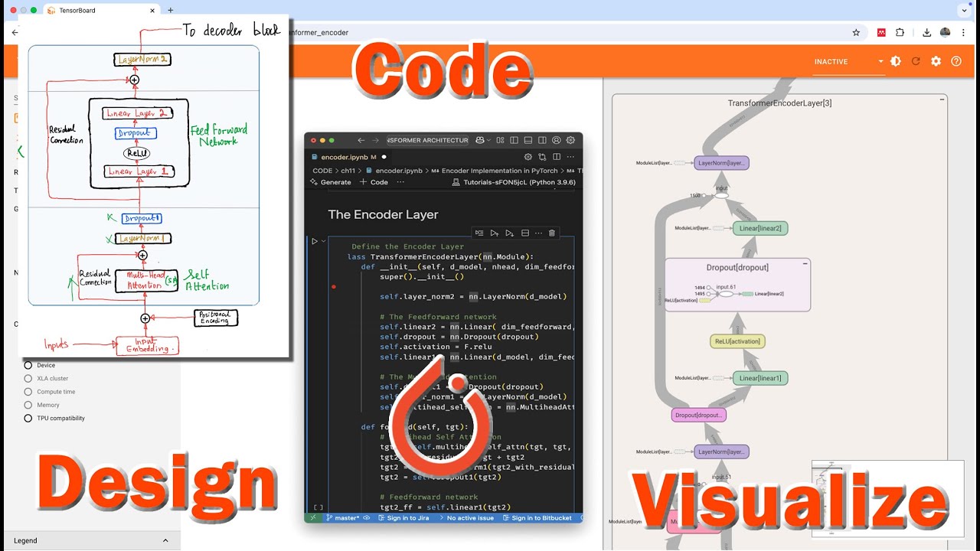This screenshot has width=980, height=551.
Task: Open more notebook actions ellipsis after Code
Action: click(x=400, y=182)
